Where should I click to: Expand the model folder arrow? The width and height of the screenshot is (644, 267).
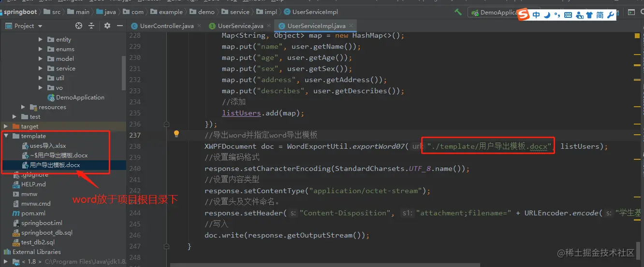point(41,58)
